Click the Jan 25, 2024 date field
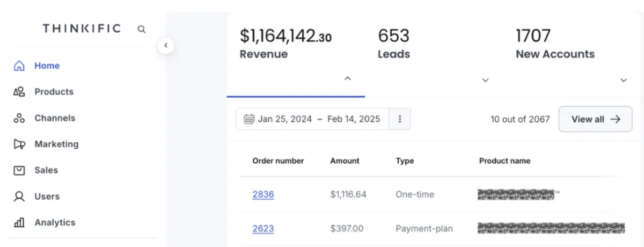Screen dimensions: 644x247 coord(284,119)
